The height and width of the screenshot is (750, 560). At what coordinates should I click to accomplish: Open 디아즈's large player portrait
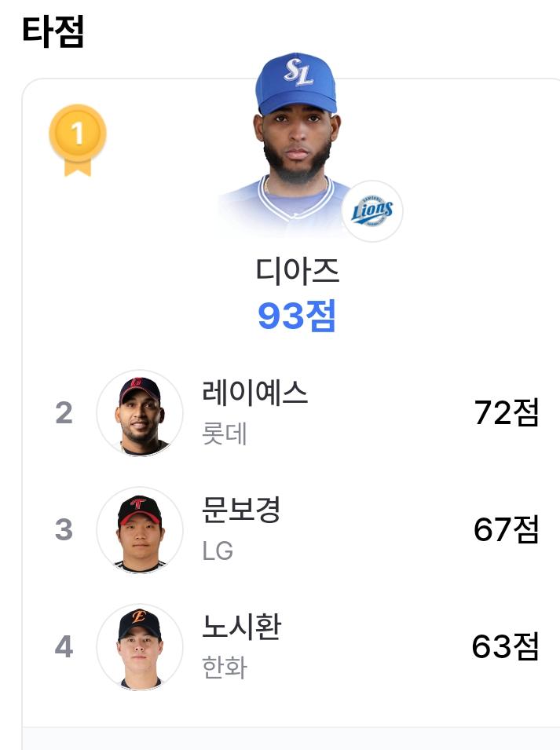coord(298,144)
